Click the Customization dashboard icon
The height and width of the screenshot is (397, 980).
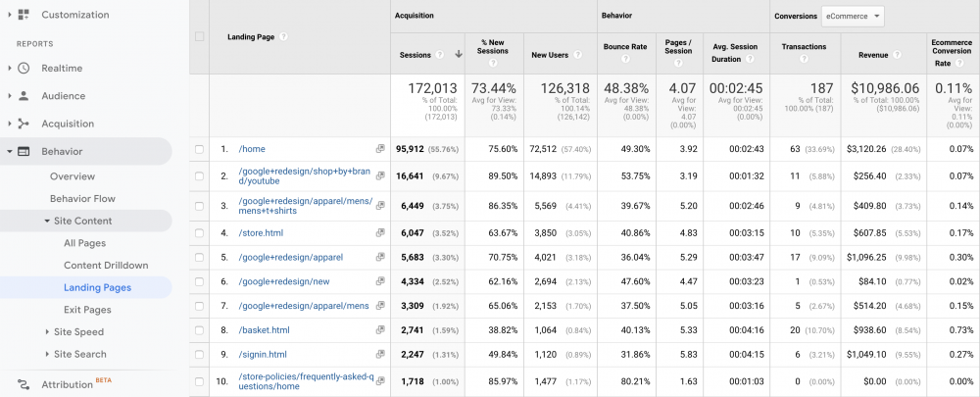(x=24, y=15)
